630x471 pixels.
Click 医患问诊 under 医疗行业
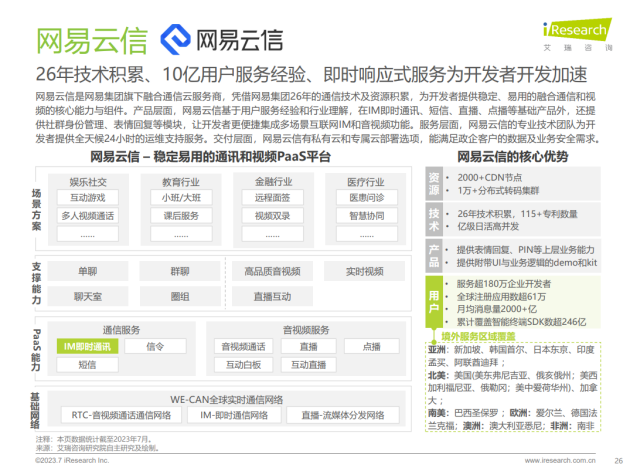(365, 198)
